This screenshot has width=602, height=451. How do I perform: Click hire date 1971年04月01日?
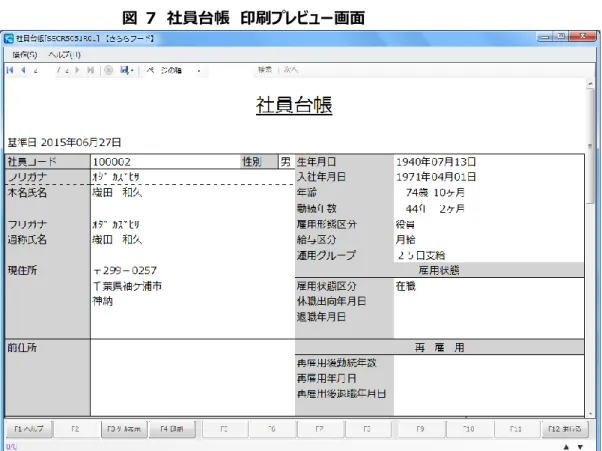[x=436, y=177]
